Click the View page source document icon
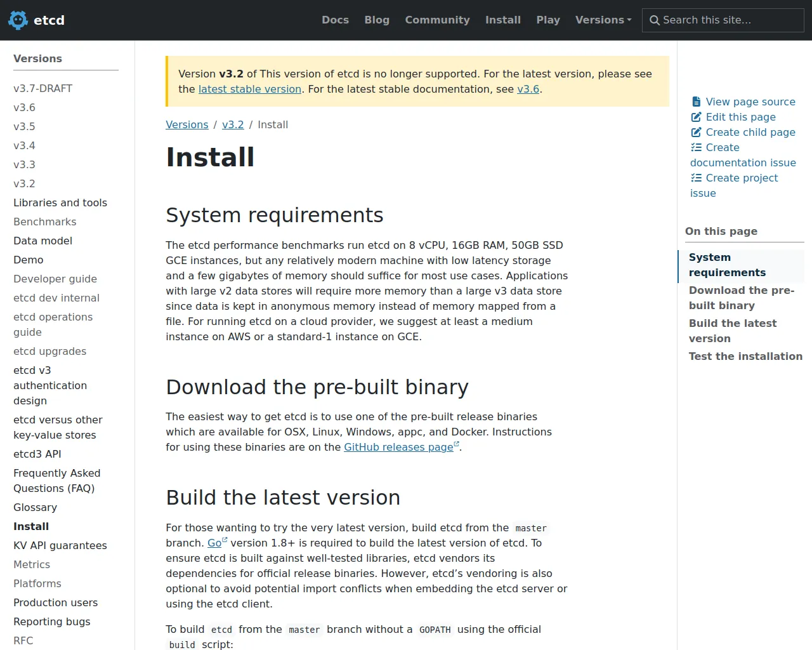This screenshot has width=812, height=650. pyautogui.click(x=695, y=102)
